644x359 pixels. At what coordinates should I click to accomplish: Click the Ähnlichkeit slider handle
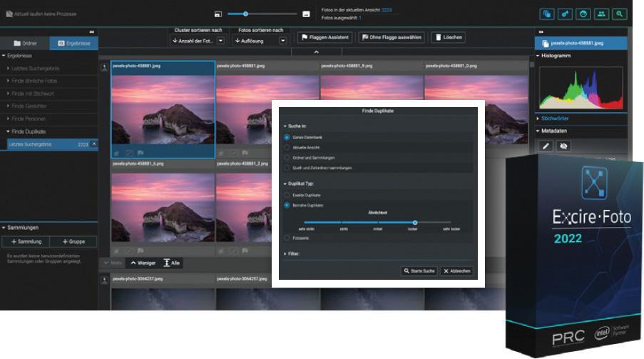pos(415,223)
